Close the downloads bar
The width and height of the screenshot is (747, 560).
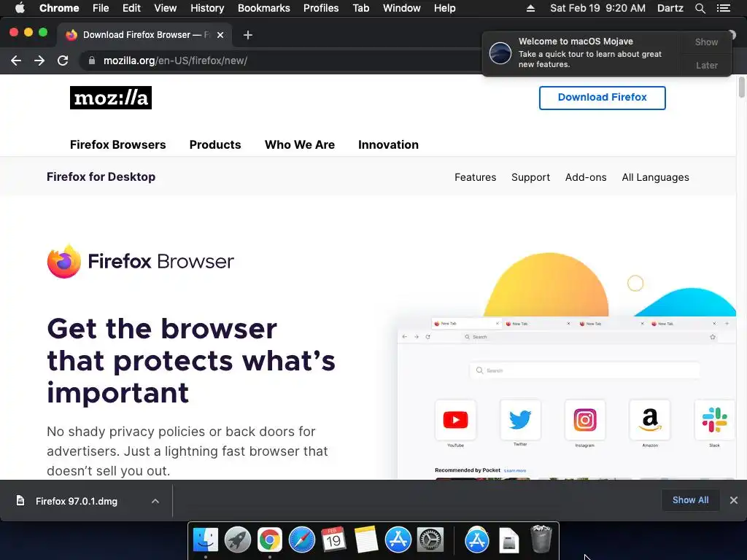coord(734,500)
